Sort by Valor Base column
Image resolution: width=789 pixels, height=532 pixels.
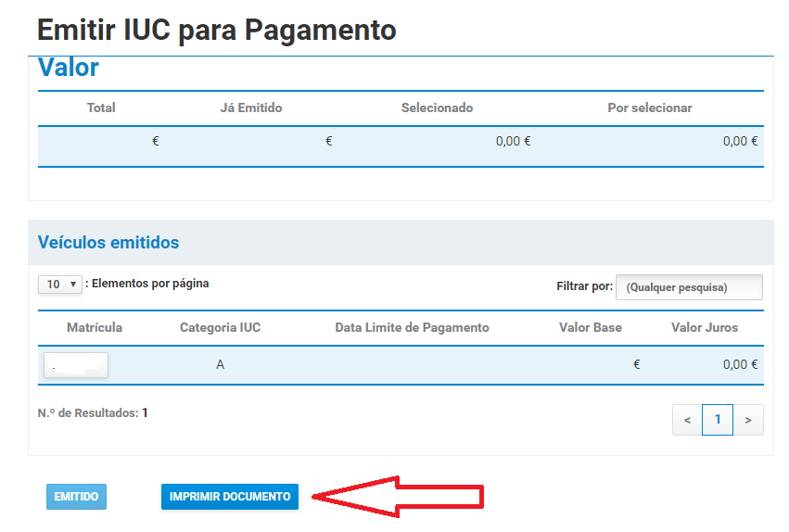(591, 327)
